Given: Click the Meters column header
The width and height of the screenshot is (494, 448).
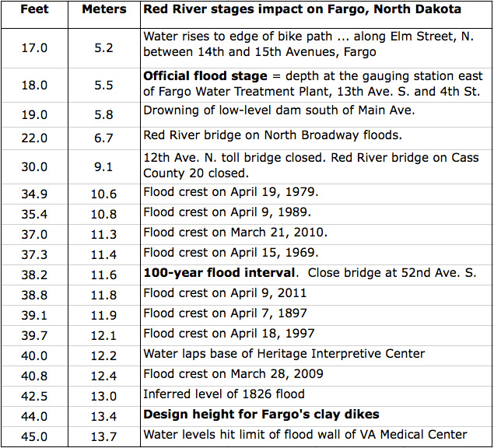Looking at the screenshot, I should click(103, 10).
